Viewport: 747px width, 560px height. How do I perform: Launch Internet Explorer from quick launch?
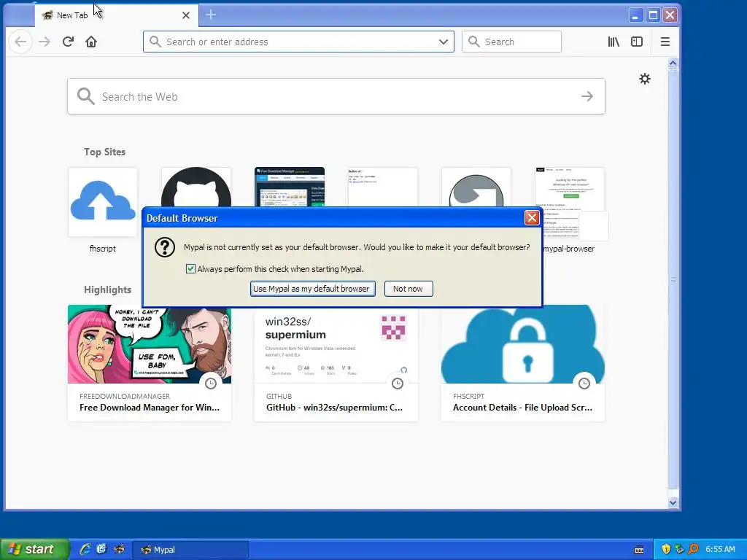pyautogui.click(x=85, y=549)
